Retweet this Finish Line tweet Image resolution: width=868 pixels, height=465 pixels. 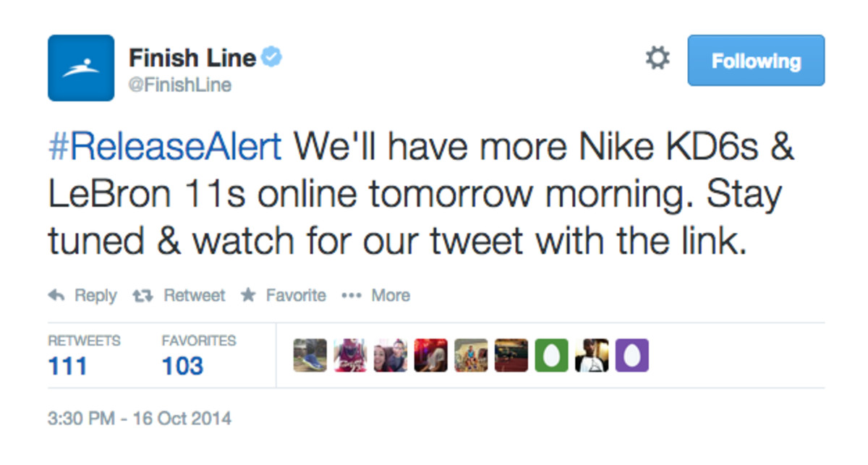pyautogui.click(x=179, y=295)
